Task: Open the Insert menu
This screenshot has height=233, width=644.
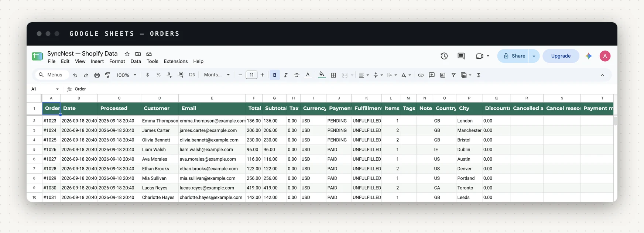Action: (x=97, y=61)
